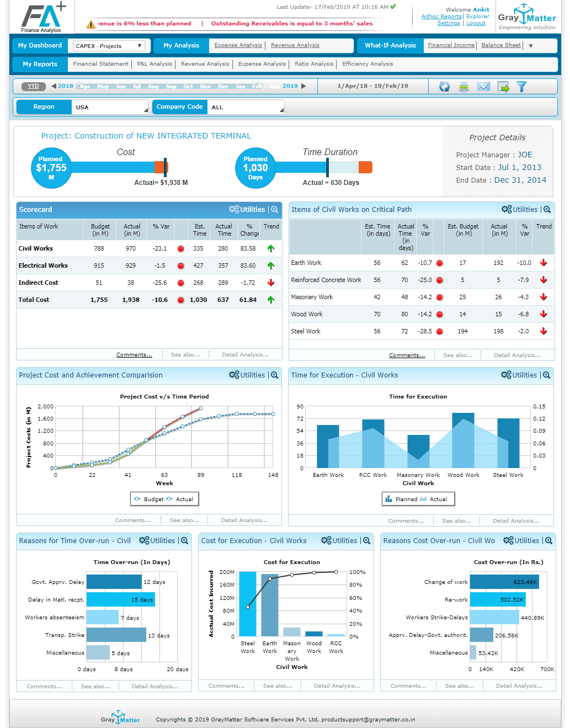Select the What-If-Analysis tab
This screenshot has width=570, height=728.
pos(390,45)
